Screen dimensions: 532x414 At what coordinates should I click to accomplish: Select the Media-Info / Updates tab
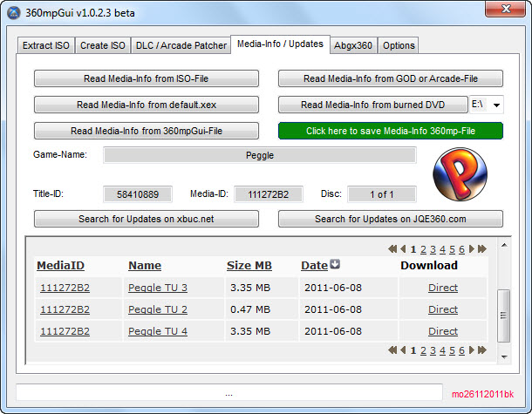point(280,44)
